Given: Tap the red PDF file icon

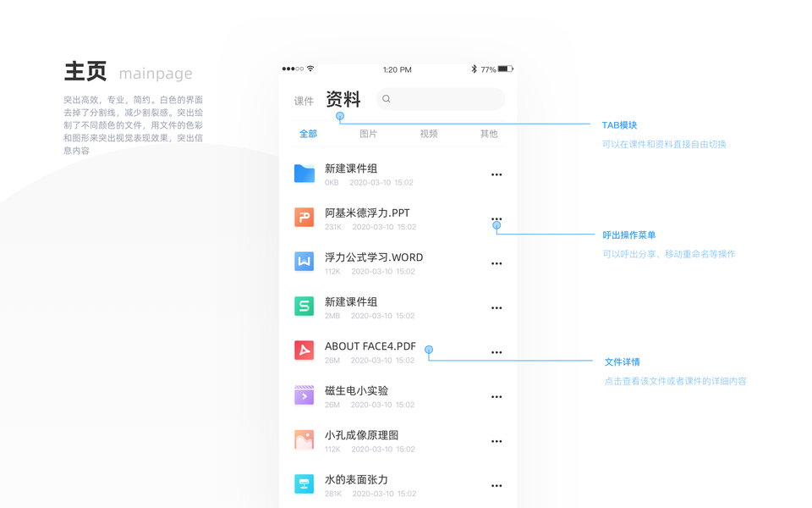Looking at the screenshot, I should tap(304, 351).
